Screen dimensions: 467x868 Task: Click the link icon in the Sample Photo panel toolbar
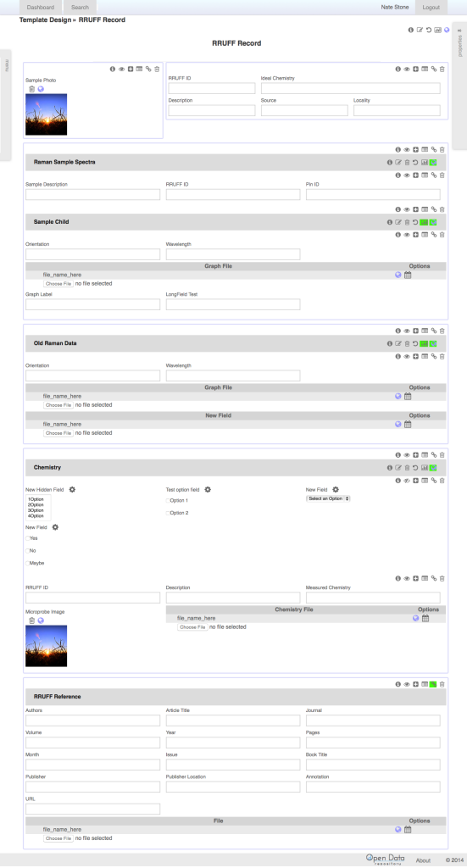[148, 70]
